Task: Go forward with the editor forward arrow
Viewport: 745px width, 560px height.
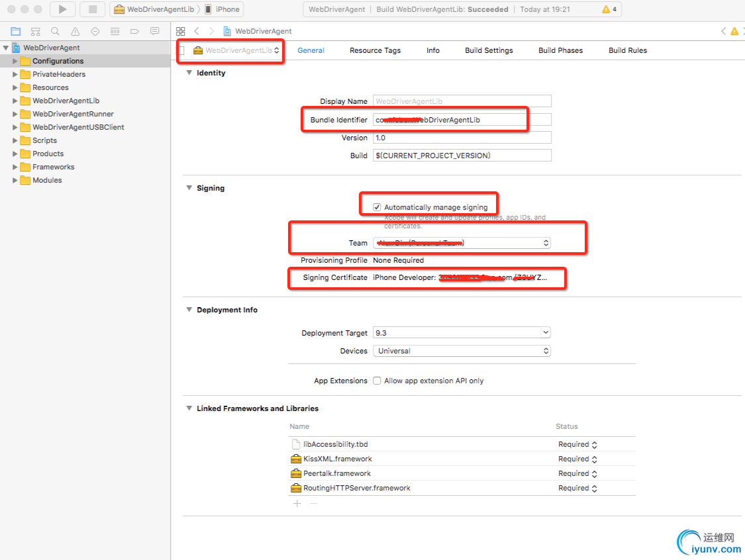Action: coord(211,31)
